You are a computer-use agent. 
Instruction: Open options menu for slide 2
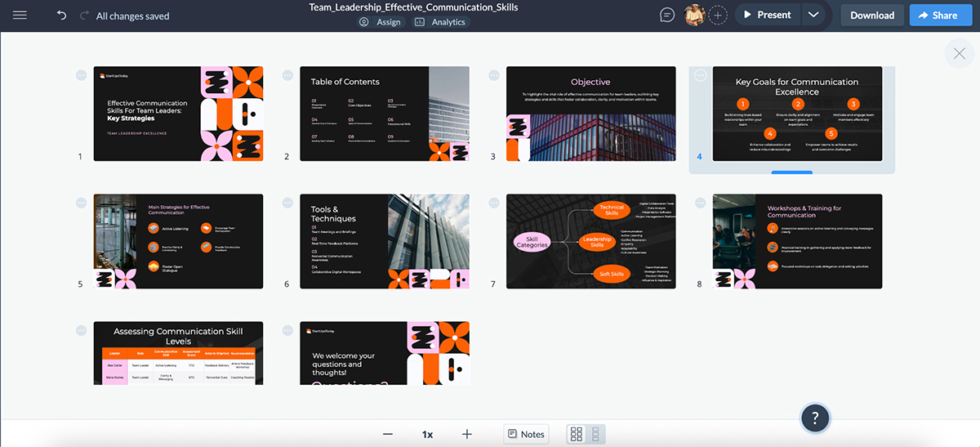point(287,75)
